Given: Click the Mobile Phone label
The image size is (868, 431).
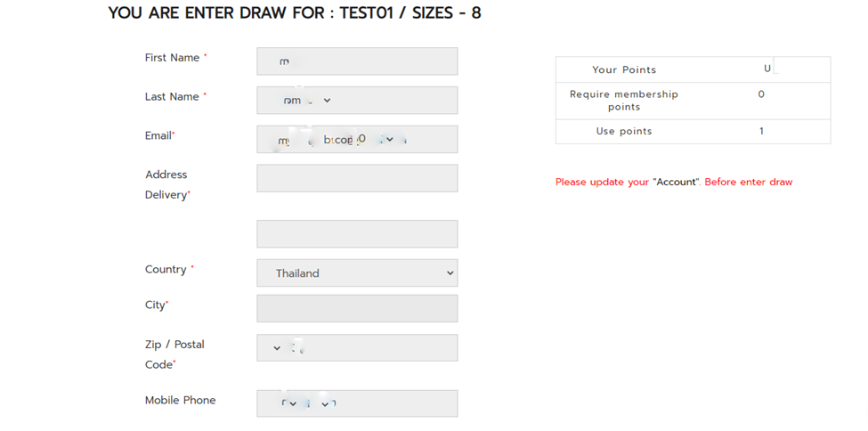Looking at the screenshot, I should pyautogui.click(x=181, y=400).
